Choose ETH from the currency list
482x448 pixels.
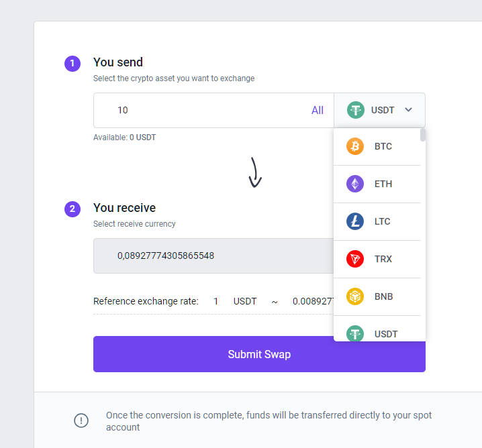click(x=377, y=184)
